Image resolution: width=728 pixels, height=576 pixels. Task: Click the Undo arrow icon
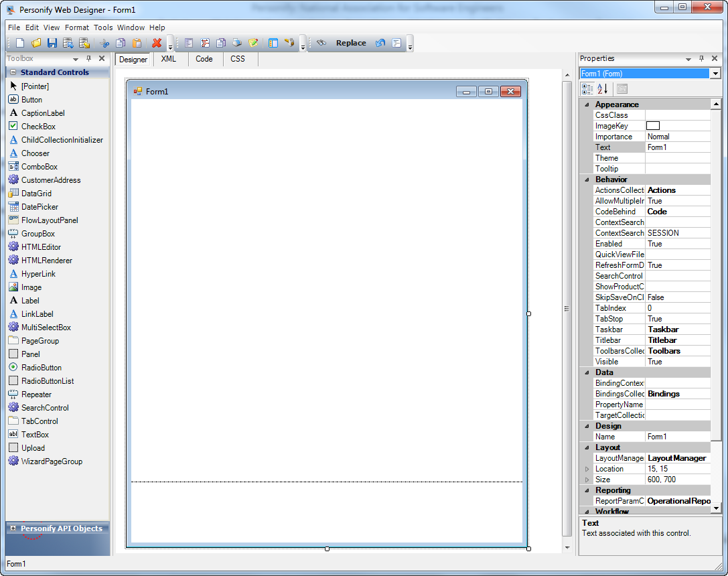(x=380, y=42)
